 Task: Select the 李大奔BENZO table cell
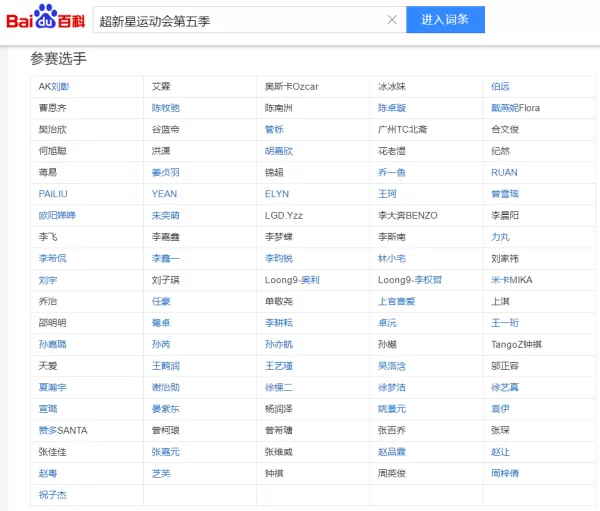(x=426, y=215)
